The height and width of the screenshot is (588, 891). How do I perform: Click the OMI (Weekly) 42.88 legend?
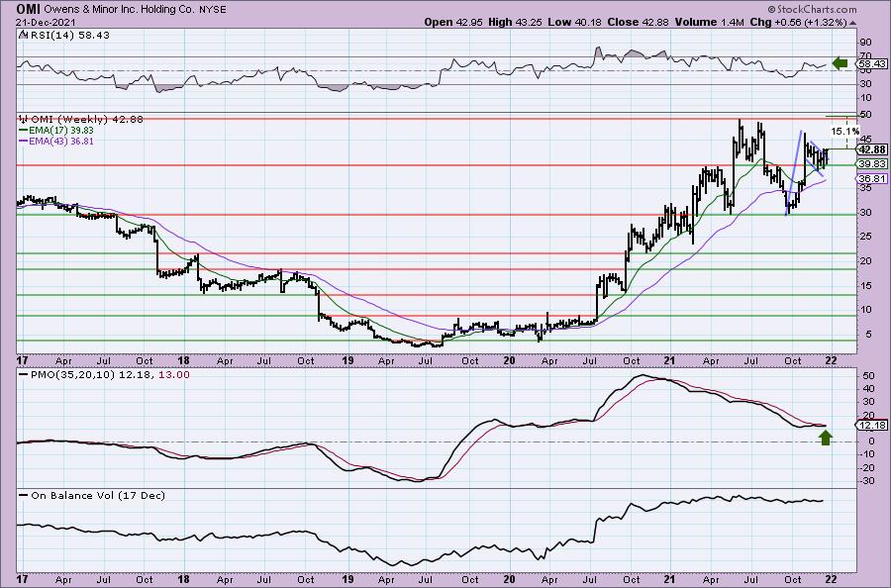coord(86,120)
